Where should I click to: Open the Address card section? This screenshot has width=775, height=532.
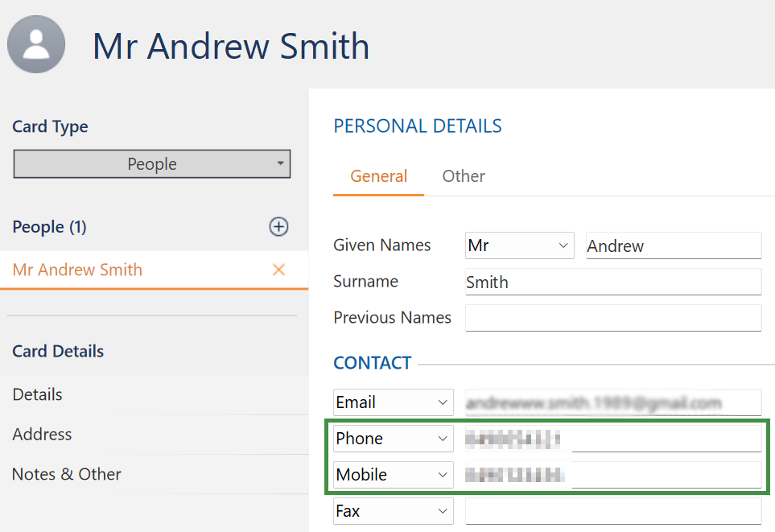pos(42,434)
